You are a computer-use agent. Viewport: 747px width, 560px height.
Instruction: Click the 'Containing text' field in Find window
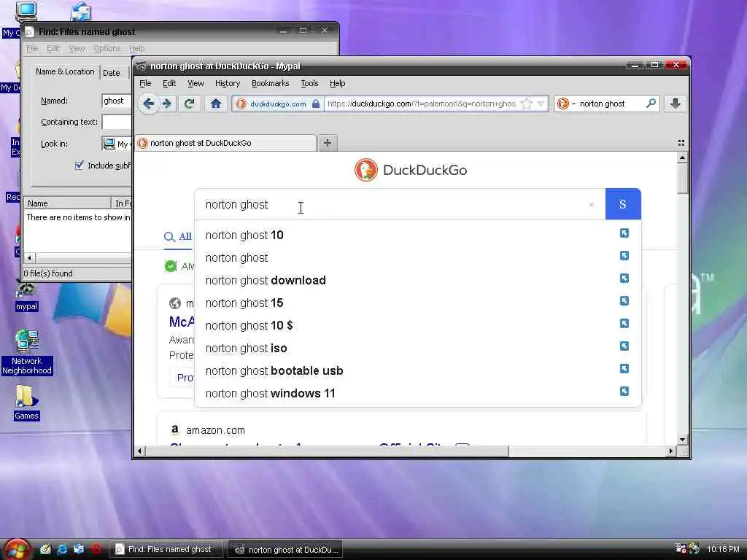coord(117,122)
